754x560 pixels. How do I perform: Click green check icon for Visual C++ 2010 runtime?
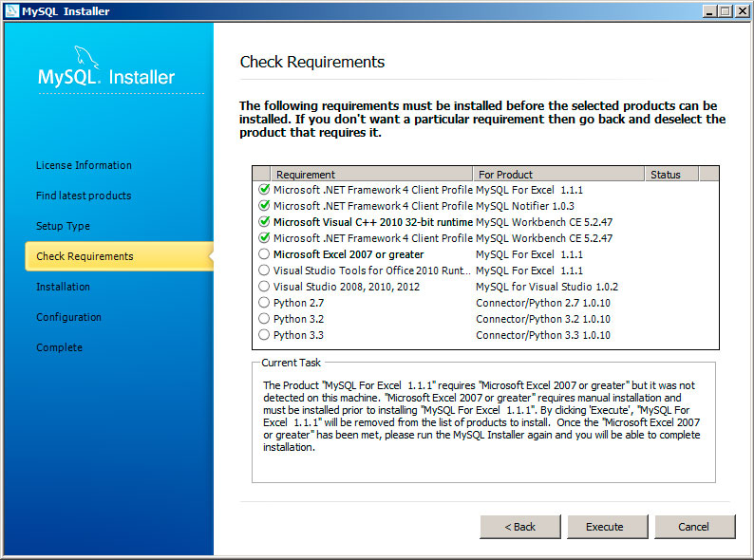click(264, 221)
